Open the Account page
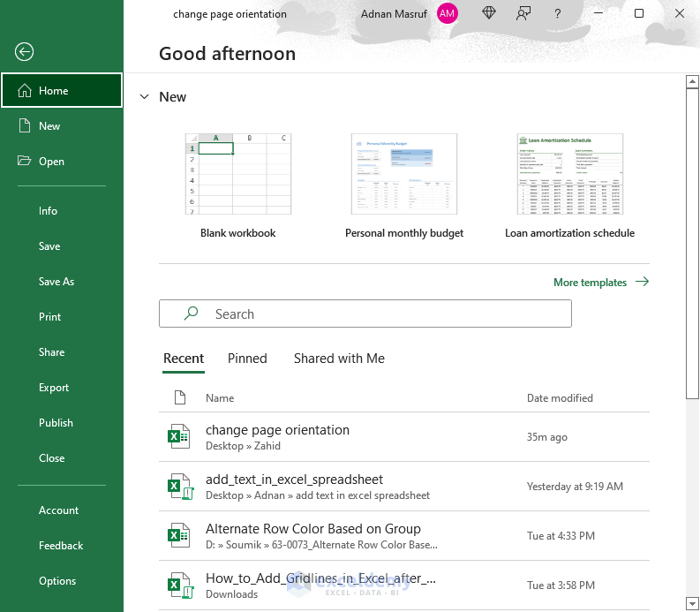The width and height of the screenshot is (700, 612). click(x=62, y=510)
